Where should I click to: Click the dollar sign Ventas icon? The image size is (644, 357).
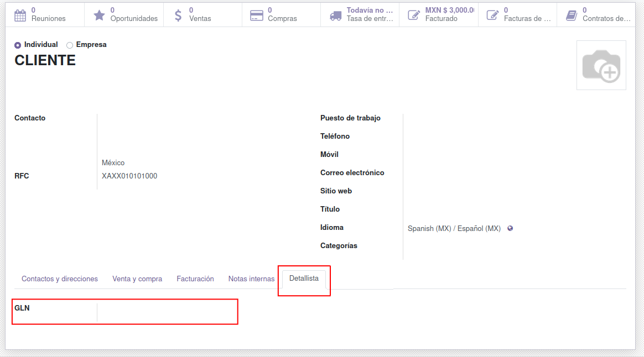(178, 15)
